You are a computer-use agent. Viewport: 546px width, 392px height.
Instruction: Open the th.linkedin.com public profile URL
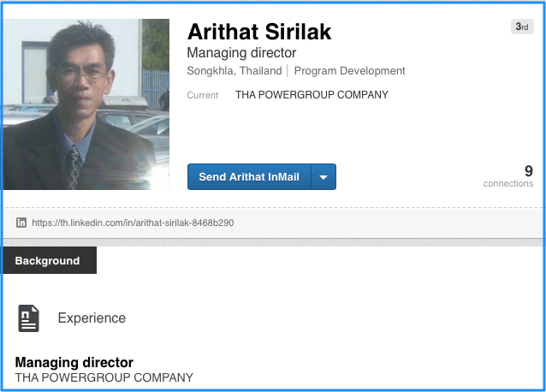click(x=133, y=223)
